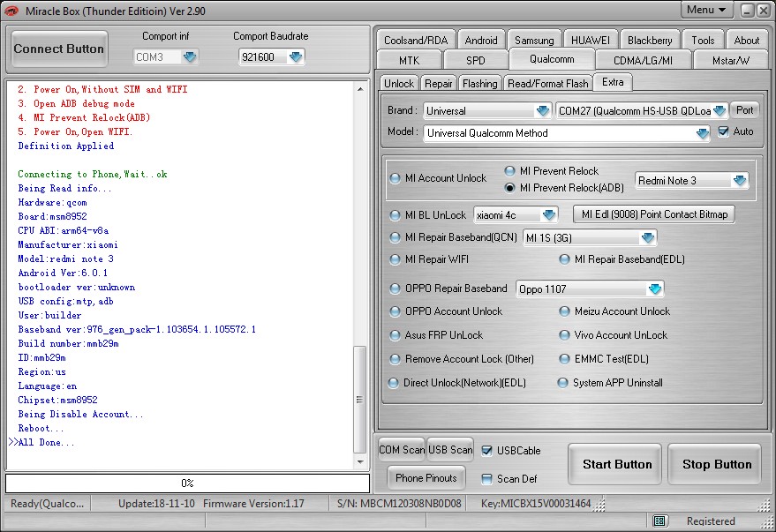Enable the Scan Def checkbox
The height and width of the screenshot is (532, 776).
click(487, 478)
